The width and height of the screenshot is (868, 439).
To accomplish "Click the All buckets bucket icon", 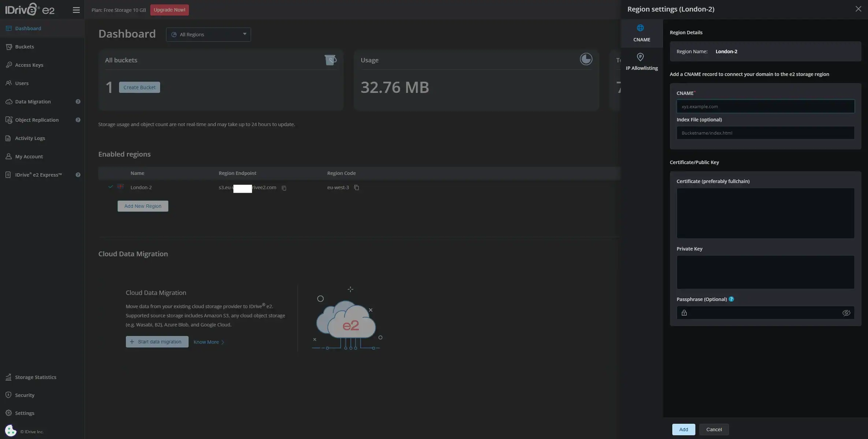I will (330, 60).
